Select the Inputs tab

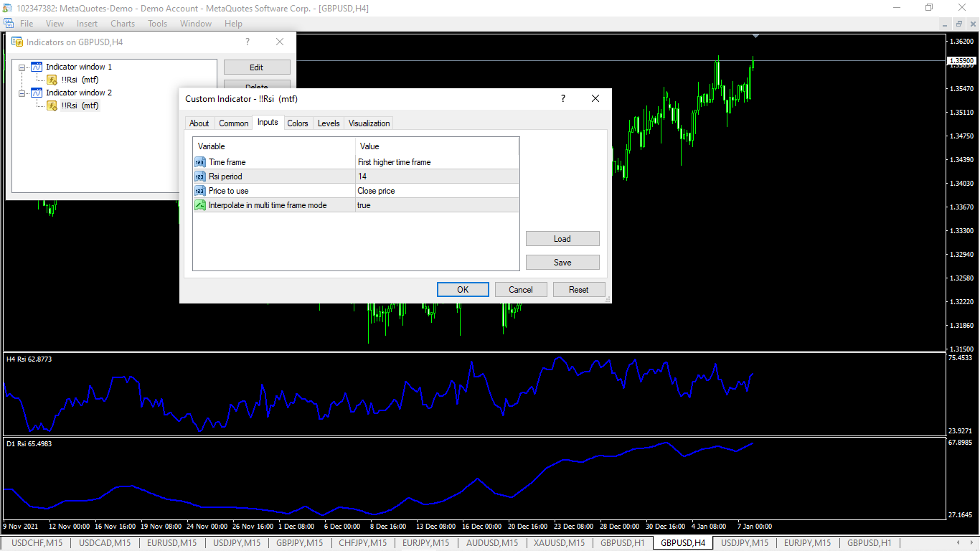click(268, 123)
